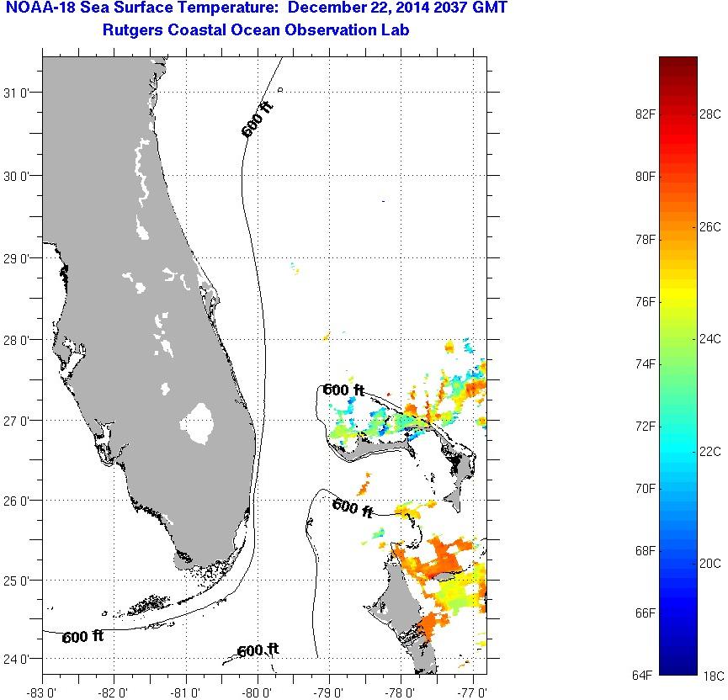Image resolution: width=728 pixels, height=700 pixels.
Task: Click the Rutgers Coastal Ocean Observation Lab subtitle
Action: (x=257, y=31)
